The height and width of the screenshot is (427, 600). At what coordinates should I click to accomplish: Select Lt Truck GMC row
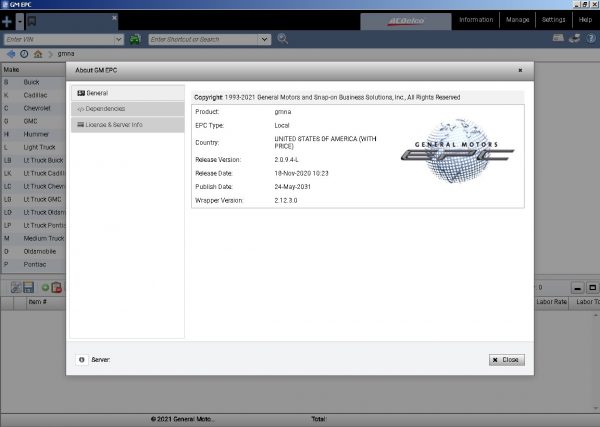click(34, 199)
